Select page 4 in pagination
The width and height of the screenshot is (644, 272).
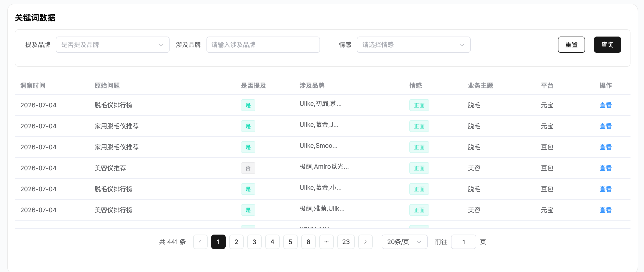click(x=272, y=242)
